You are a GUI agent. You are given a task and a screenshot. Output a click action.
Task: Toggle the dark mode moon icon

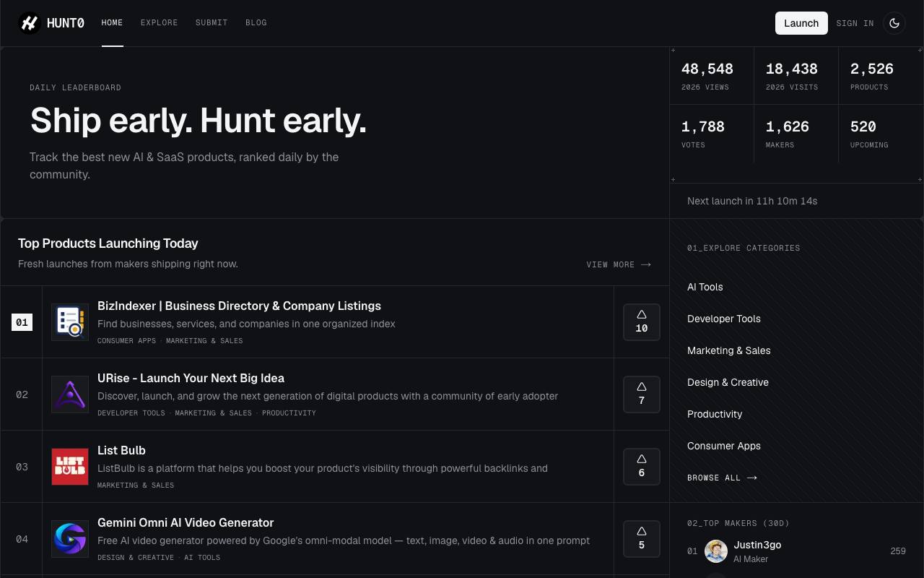point(894,23)
